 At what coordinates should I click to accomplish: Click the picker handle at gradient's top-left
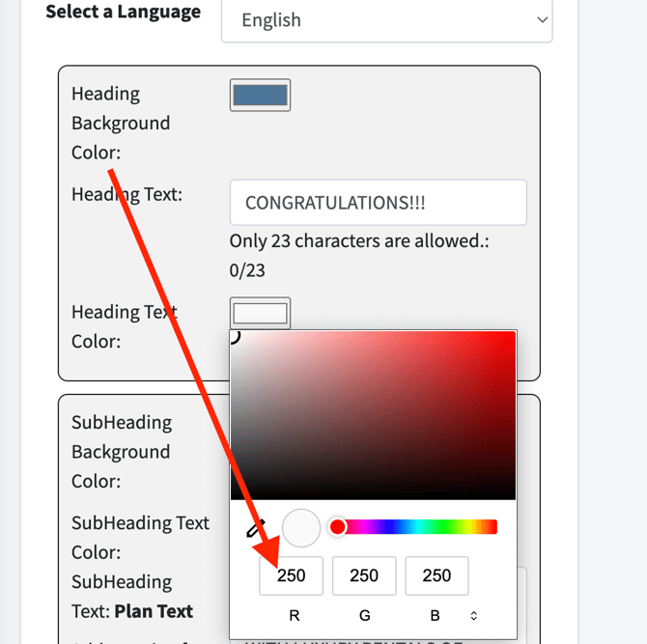pos(233,335)
